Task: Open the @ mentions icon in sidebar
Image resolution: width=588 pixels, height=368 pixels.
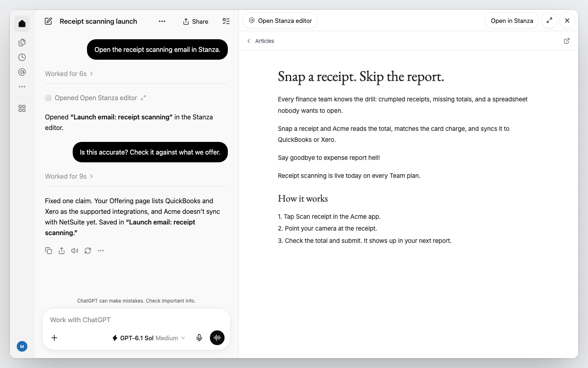Action: point(22,72)
